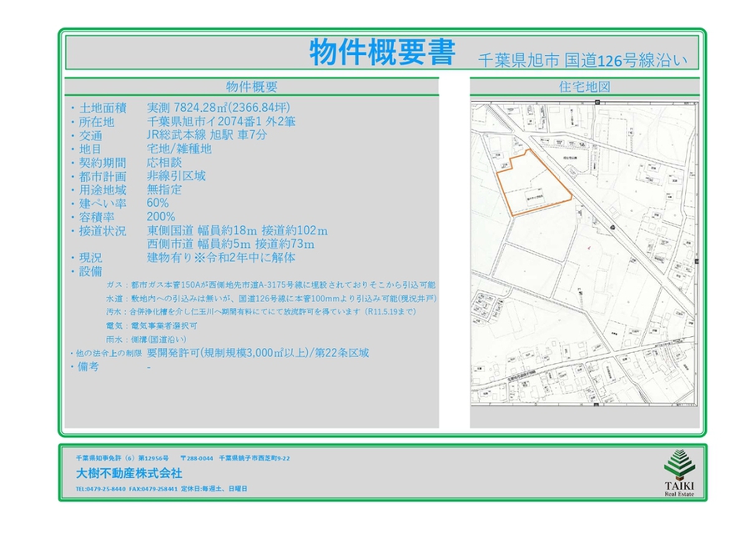
Task: Click the main title 物件概要書
Action: 382,52
